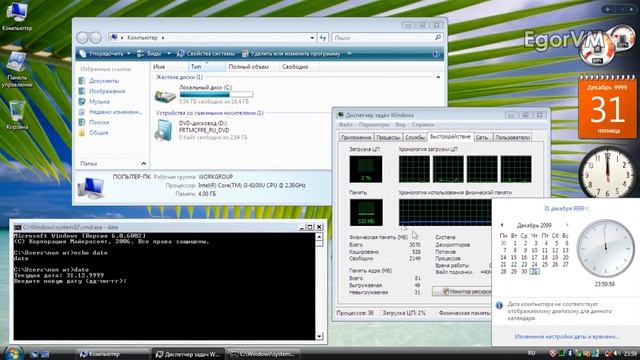Click the 23:59 clock in taskbar

630,353
